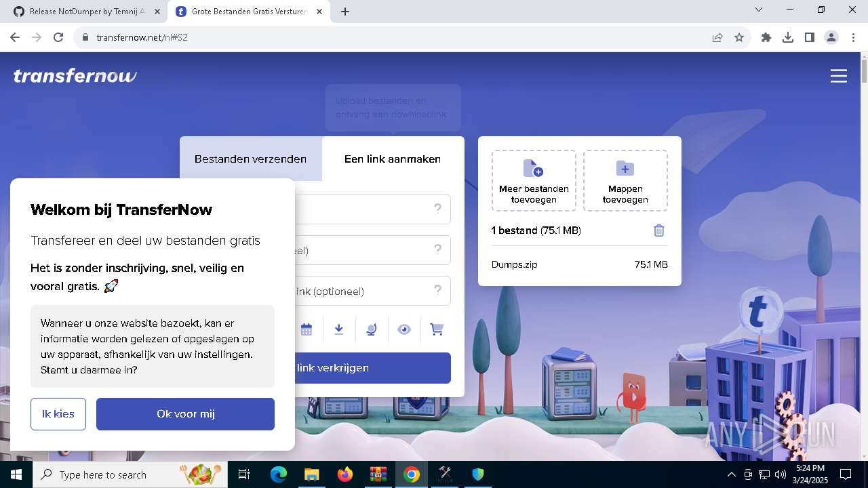Open volume control in system tray

point(780,474)
